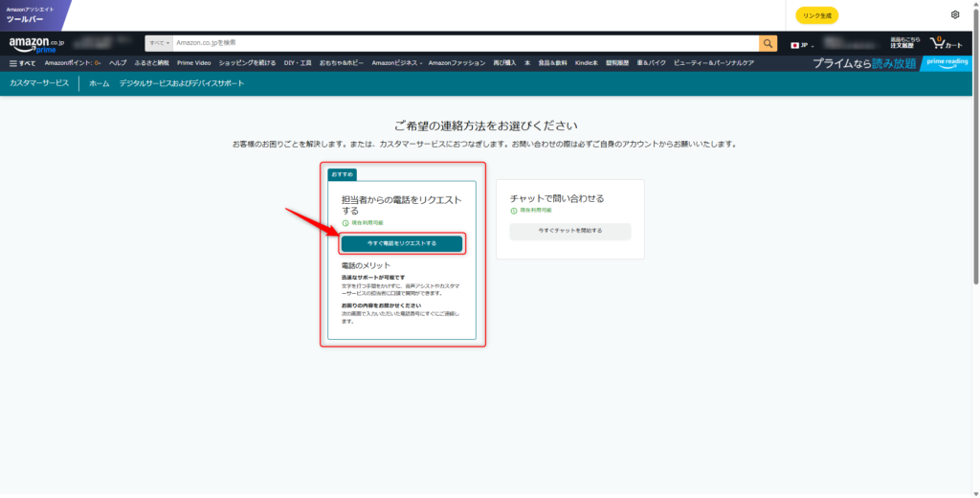The image size is (980, 498).
Task: Click プライムなら読み放題 banner text
Action: click(864, 63)
